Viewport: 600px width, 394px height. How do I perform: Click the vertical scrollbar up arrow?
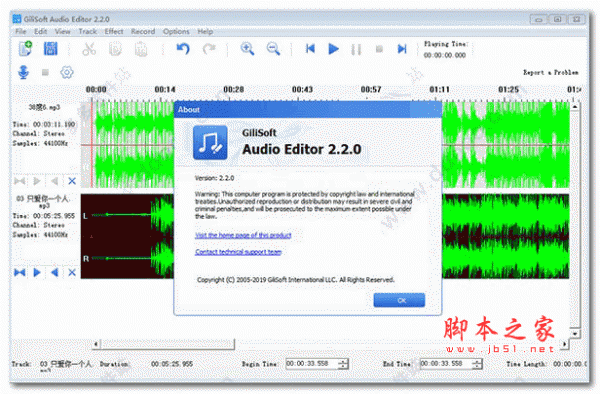(575, 107)
